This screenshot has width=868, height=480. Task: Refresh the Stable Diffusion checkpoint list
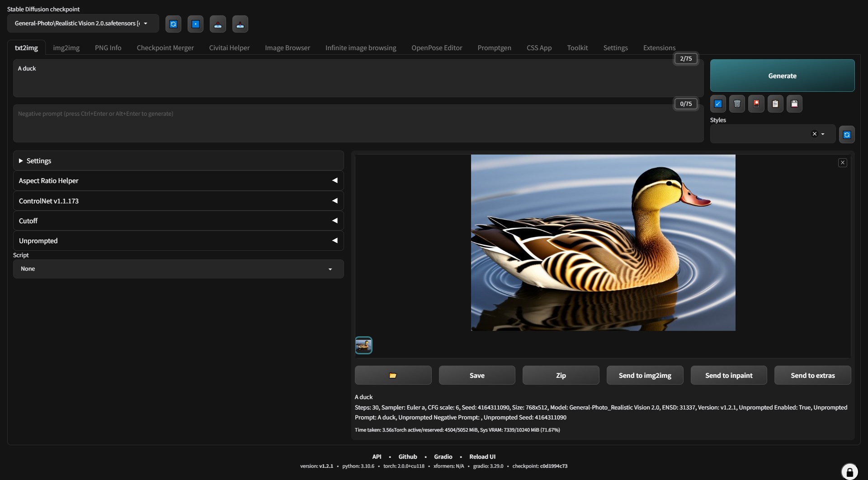[173, 24]
